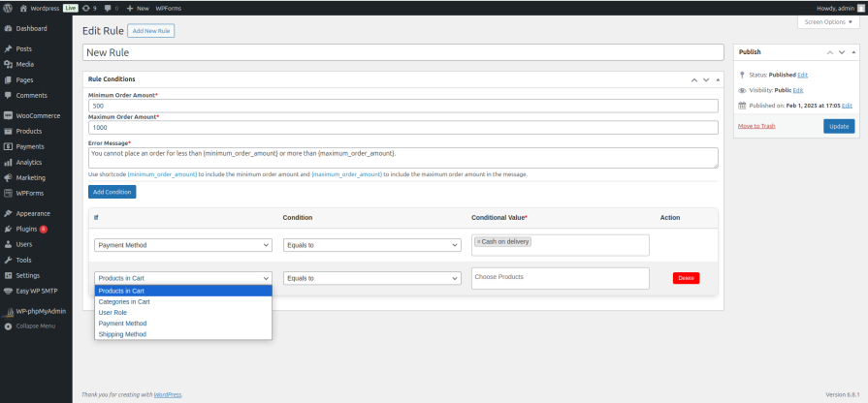Open Easy WP SMTP settings
Image resolution: width=868 pixels, height=403 pixels.
coord(36,291)
